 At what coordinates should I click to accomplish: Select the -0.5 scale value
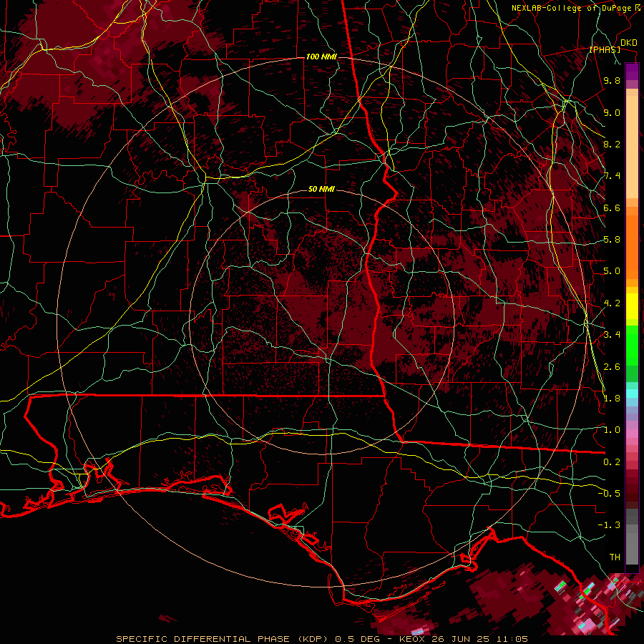point(610,494)
